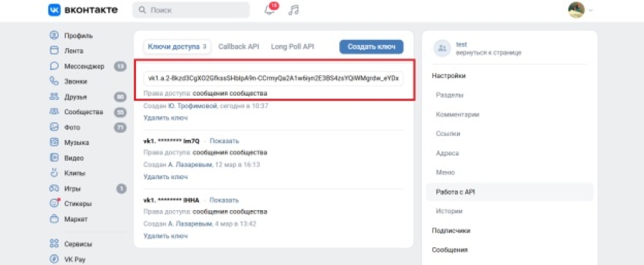Screen dimensions: 644x265
Task: Click the Профиль sidebar icon
Action: (54, 35)
